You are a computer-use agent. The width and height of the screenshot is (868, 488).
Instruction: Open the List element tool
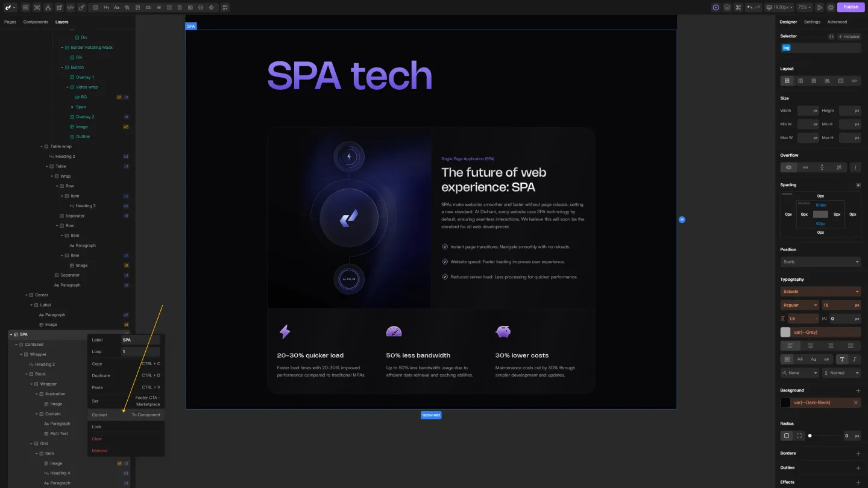(x=159, y=7)
